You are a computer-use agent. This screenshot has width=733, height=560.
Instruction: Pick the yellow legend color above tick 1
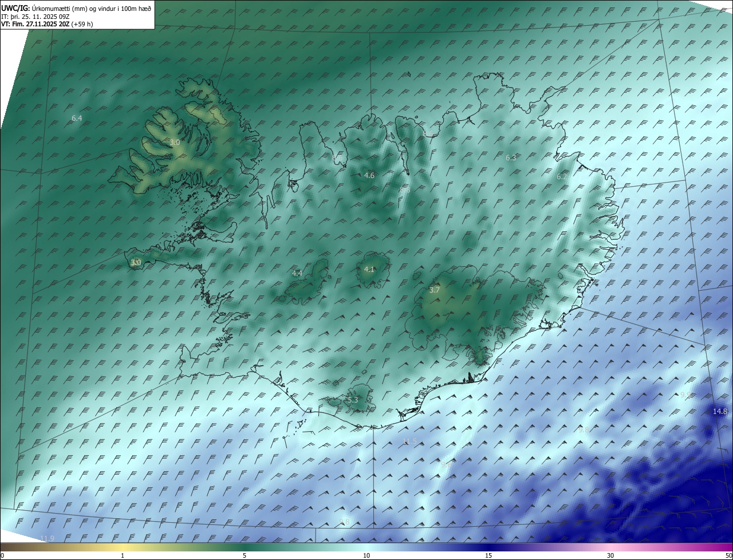pyautogui.click(x=123, y=547)
